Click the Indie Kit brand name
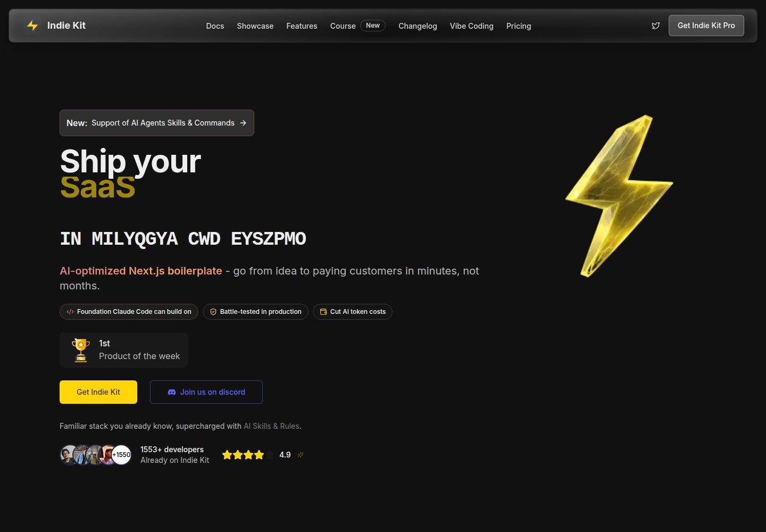The image size is (766, 532). [66, 26]
